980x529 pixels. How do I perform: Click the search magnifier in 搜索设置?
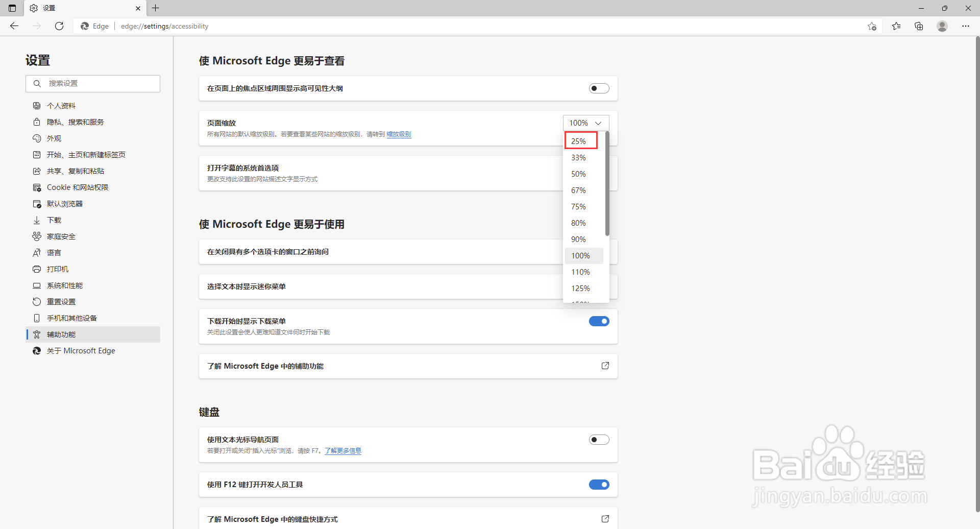(x=37, y=84)
